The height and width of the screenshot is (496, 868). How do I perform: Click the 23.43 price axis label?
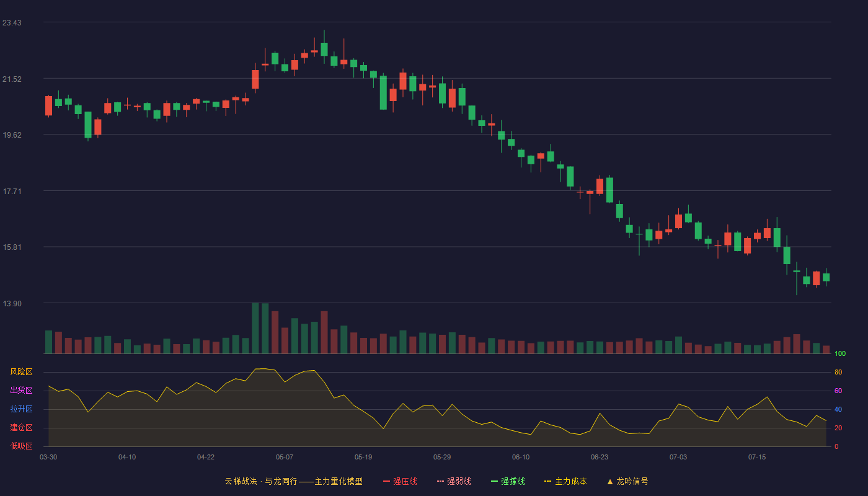(x=12, y=23)
